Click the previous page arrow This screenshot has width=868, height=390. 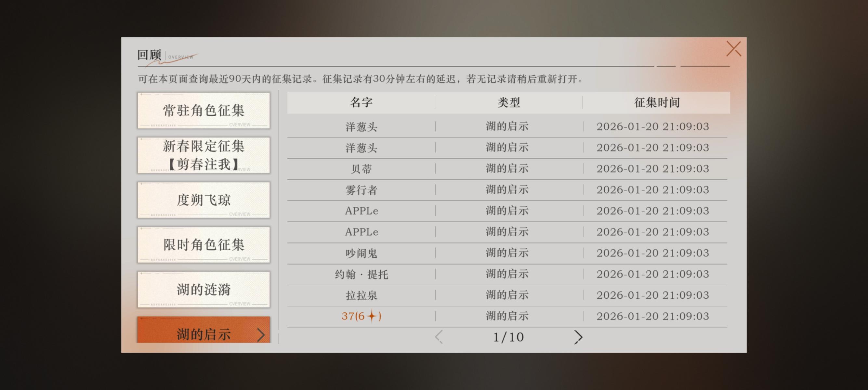point(439,337)
